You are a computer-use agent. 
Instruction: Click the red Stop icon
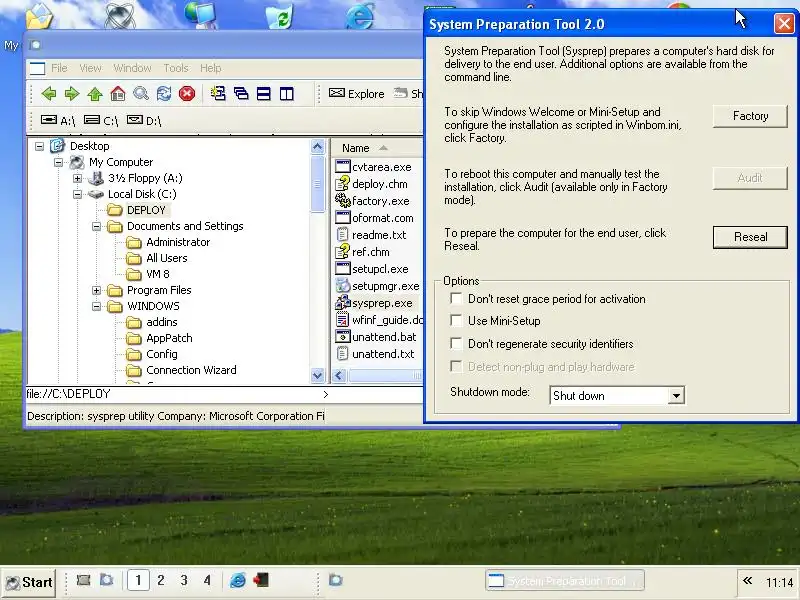[x=187, y=93]
